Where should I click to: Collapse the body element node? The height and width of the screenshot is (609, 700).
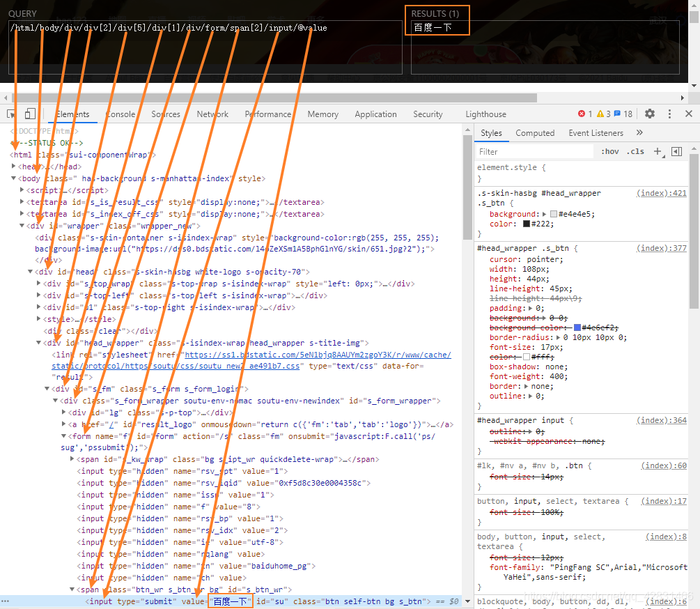click(x=13, y=178)
